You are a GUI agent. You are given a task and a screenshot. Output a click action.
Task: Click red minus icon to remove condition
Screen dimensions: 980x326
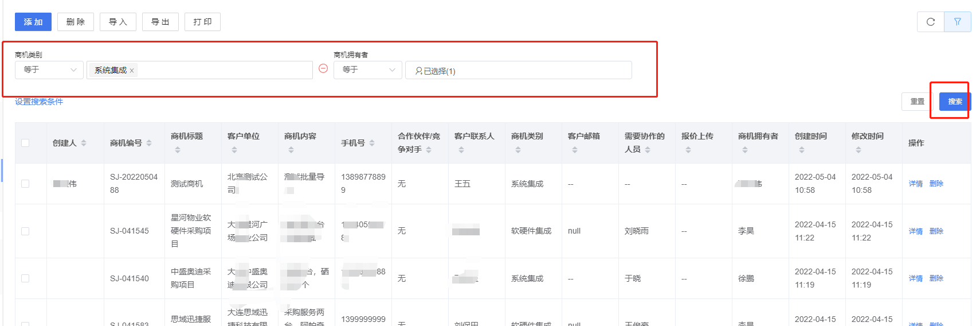[x=323, y=68]
